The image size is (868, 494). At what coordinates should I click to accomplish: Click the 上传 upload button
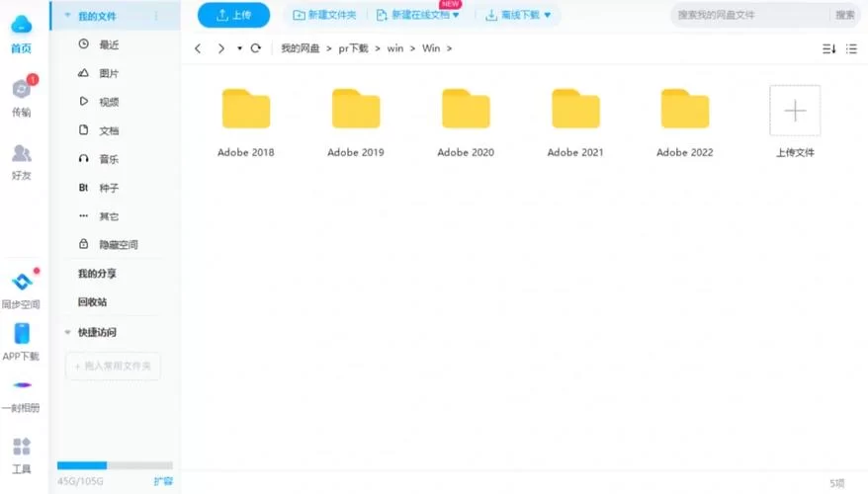(233, 15)
